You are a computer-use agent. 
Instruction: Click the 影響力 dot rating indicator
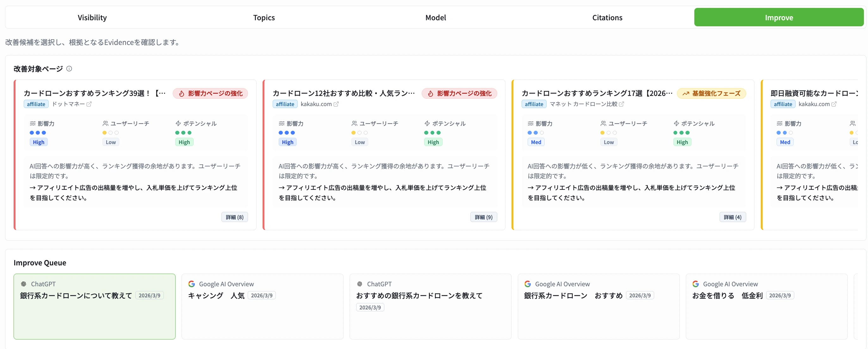point(38,133)
